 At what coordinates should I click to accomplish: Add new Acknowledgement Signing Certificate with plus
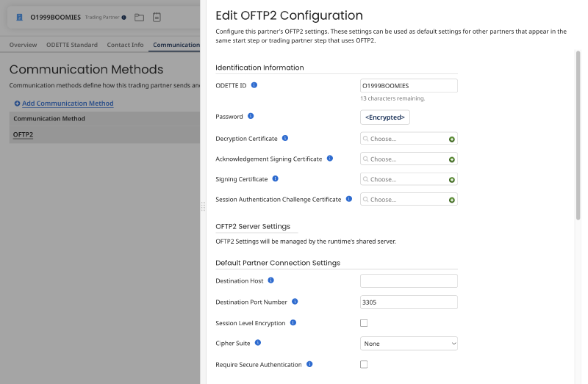(452, 159)
